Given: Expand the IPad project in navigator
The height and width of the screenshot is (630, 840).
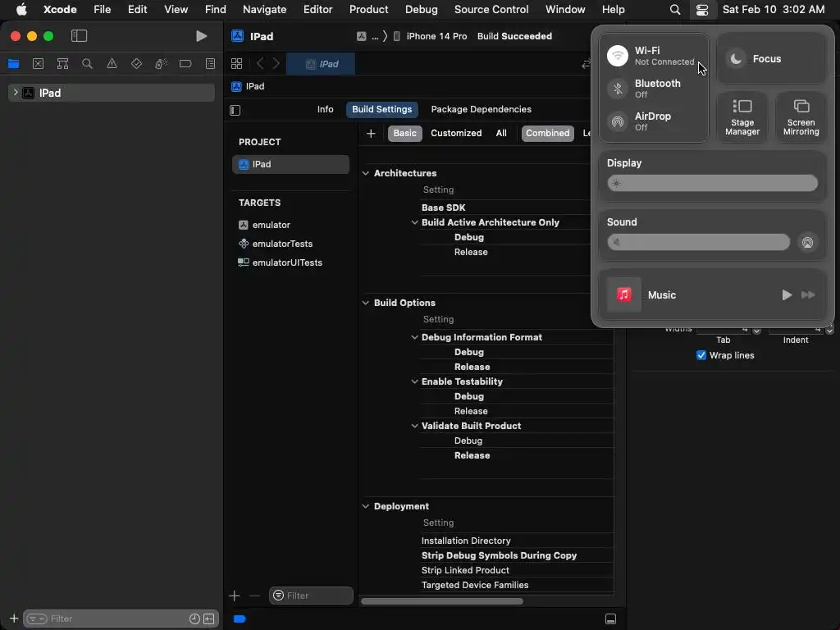Looking at the screenshot, I should pos(16,93).
